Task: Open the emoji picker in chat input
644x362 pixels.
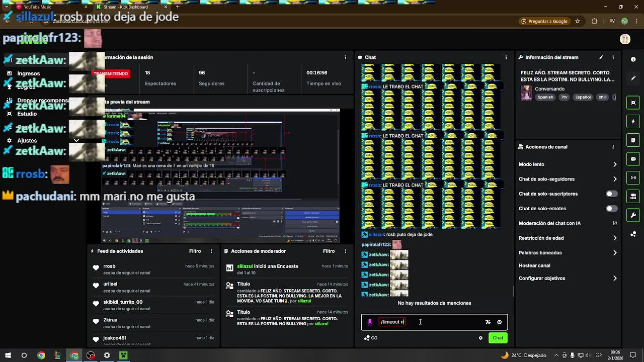Action: pos(499,322)
